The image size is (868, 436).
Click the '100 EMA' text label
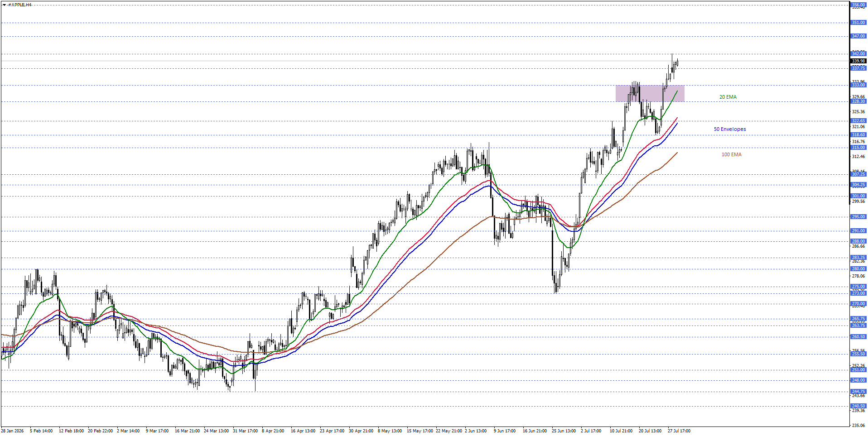731,154
